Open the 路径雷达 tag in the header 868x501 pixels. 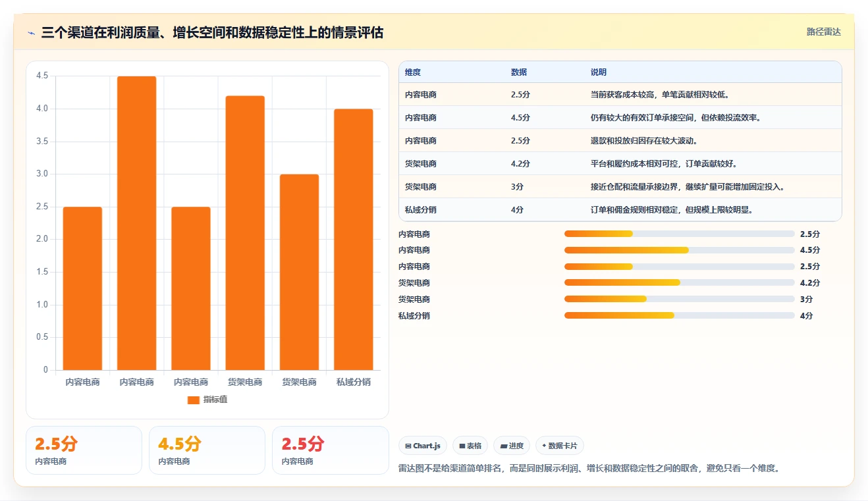pyautogui.click(x=824, y=32)
